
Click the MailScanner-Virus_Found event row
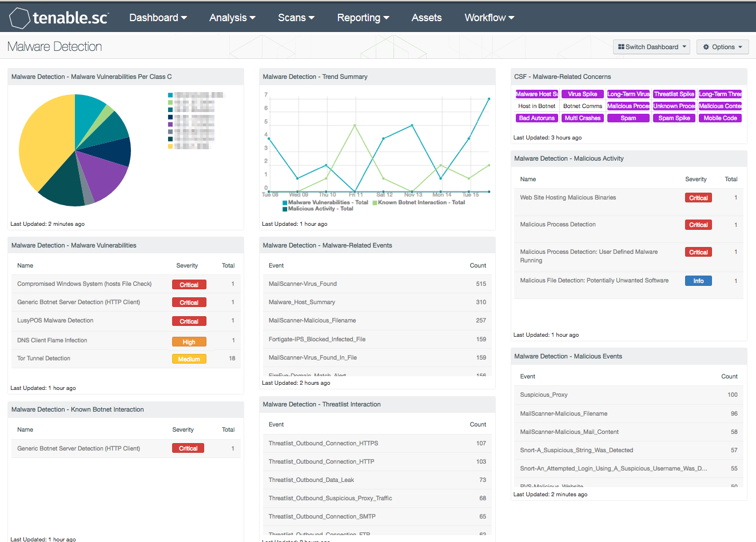click(377, 284)
